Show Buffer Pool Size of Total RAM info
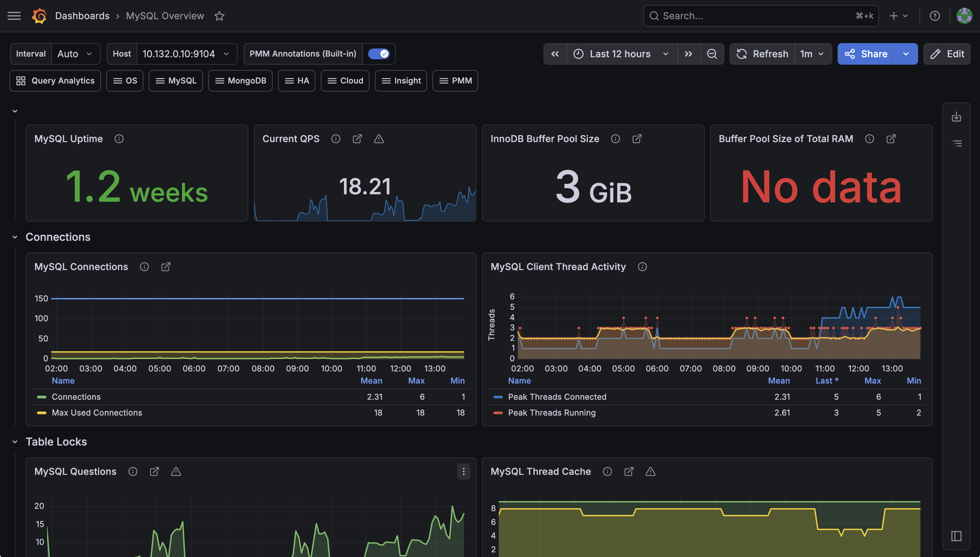This screenshot has width=980, height=557. click(x=869, y=139)
